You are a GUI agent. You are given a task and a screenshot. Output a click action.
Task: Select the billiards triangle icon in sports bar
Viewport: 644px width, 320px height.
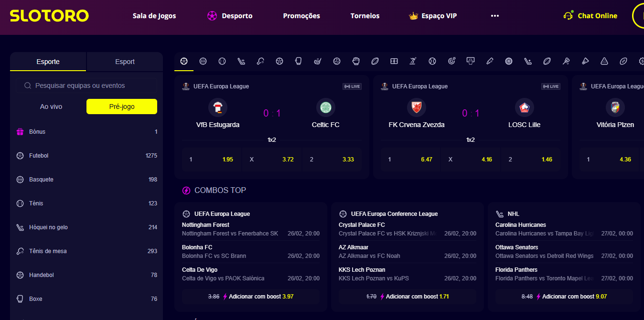[x=604, y=61]
